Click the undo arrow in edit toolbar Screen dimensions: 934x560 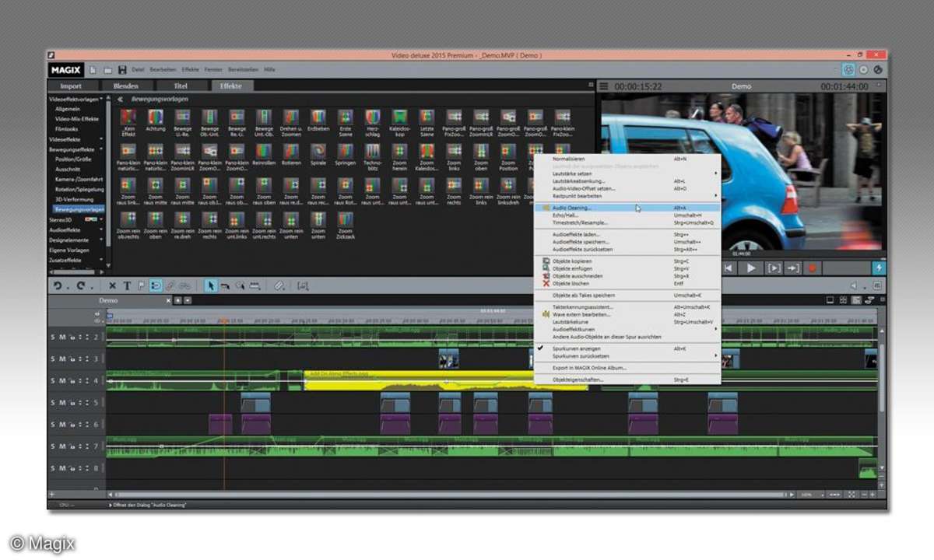coord(58,286)
